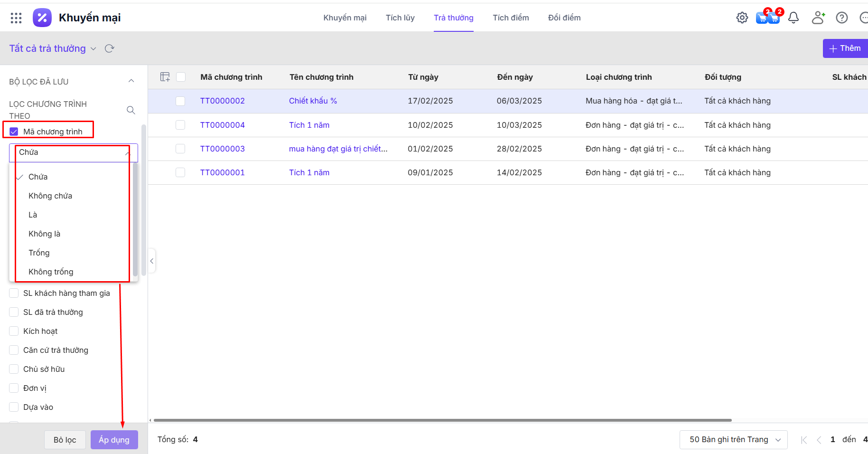868x454 pixels.
Task: Uncheck the Mã chương trình filter checkbox
Action: tap(14, 132)
